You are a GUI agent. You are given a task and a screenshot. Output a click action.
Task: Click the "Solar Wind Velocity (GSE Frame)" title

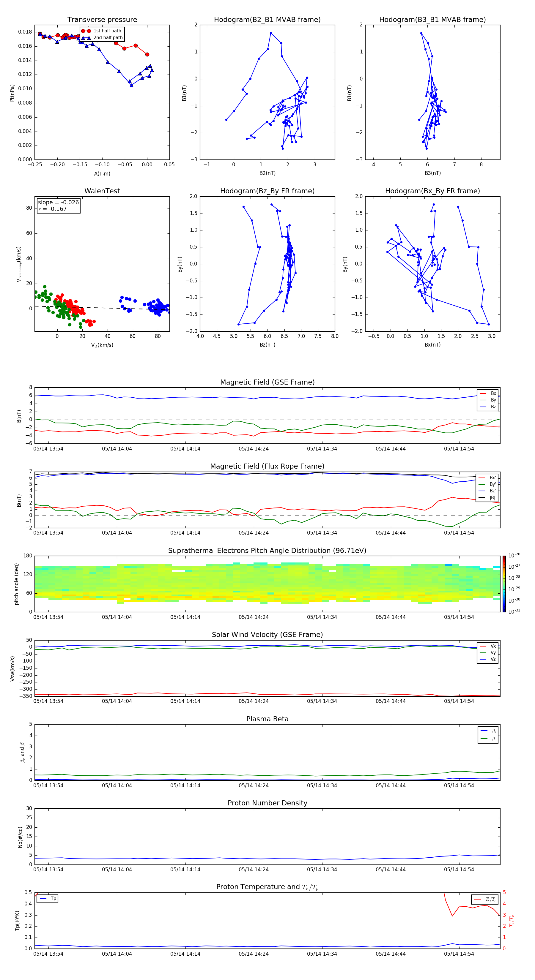267,635
